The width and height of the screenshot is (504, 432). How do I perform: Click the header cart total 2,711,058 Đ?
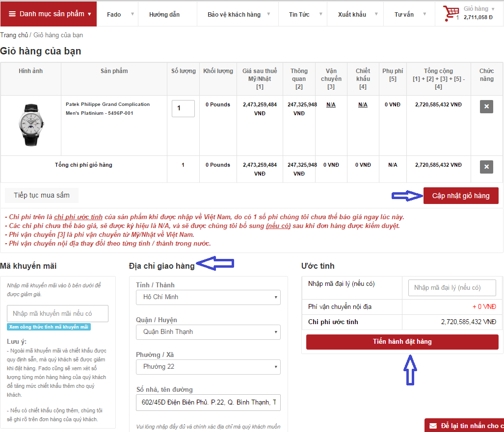click(478, 17)
